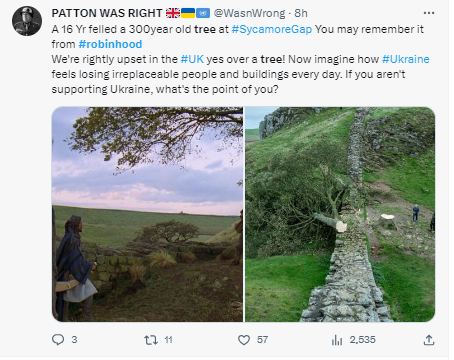Visit the @WasnWrong handle
Image resolution: width=454 pixels, height=360 pixels.
(249, 13)
